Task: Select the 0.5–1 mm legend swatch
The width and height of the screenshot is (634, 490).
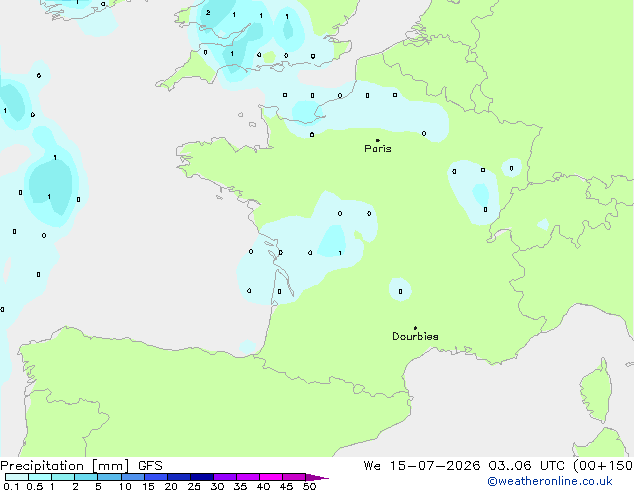Action: click(x=40, y=477)
